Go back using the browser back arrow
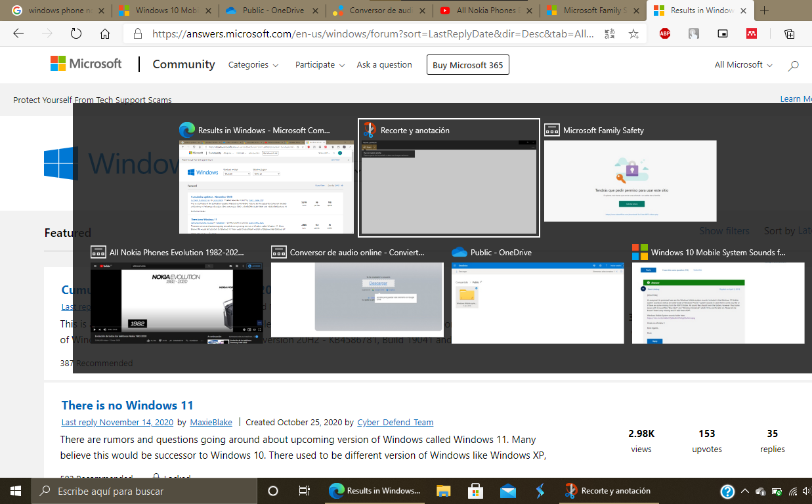This screenshot has height=504, width=812. coord(18,34)
